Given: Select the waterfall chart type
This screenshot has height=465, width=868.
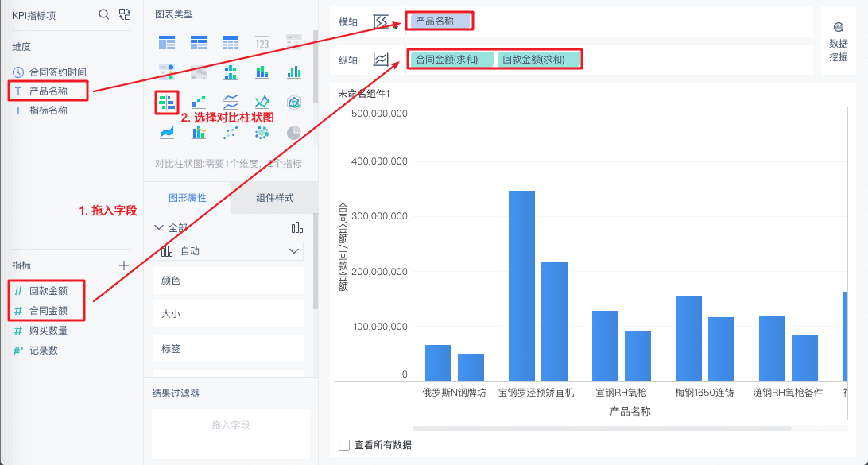Looking at the screenshot, I should (x=198, y=103).
